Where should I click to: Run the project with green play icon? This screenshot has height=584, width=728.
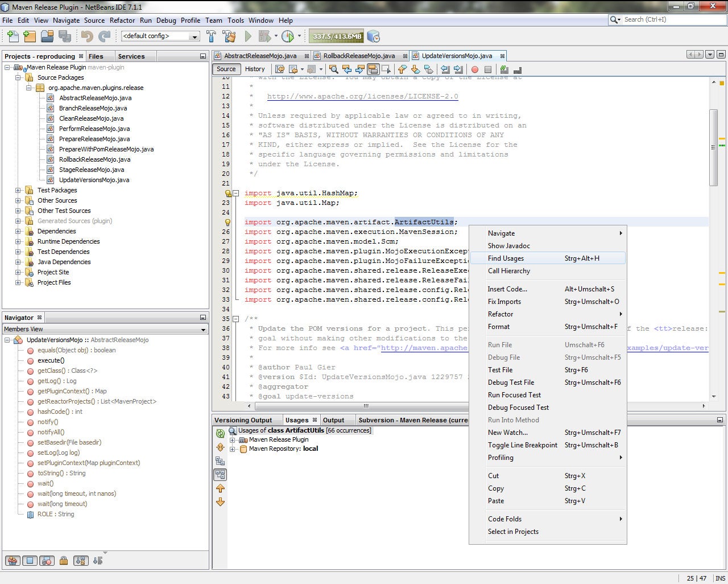click(248, 36)
